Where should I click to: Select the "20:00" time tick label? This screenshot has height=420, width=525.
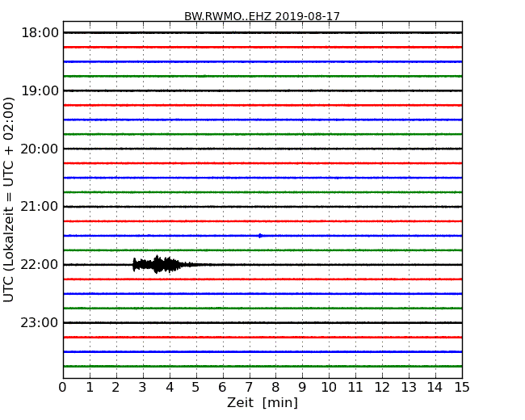pyautogui.click(x=40, y=149)
